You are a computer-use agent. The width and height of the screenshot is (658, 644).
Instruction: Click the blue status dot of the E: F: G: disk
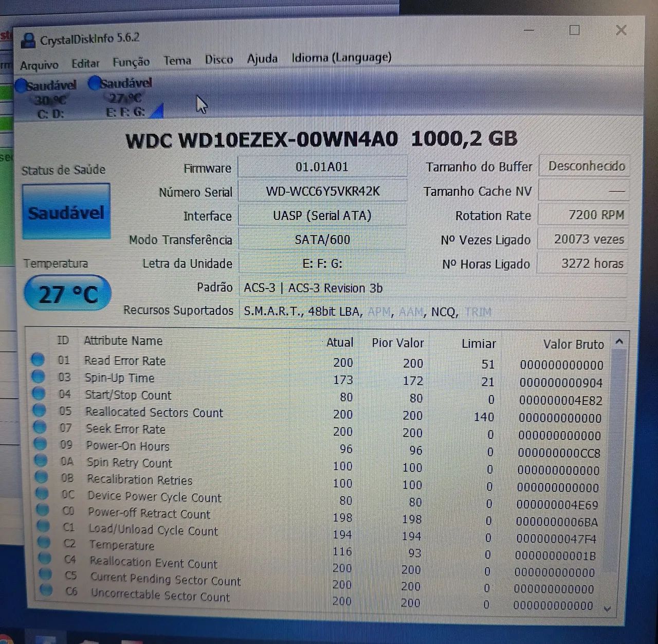[94, 83]
